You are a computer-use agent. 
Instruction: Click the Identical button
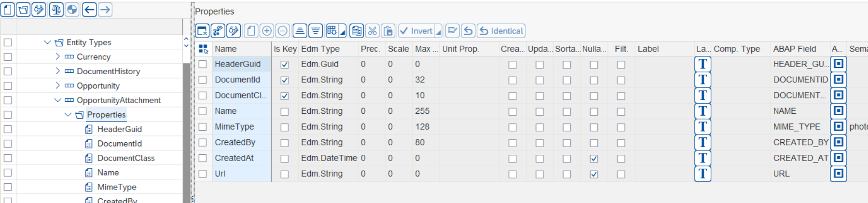pyautogui.click(x=501, y=31)
